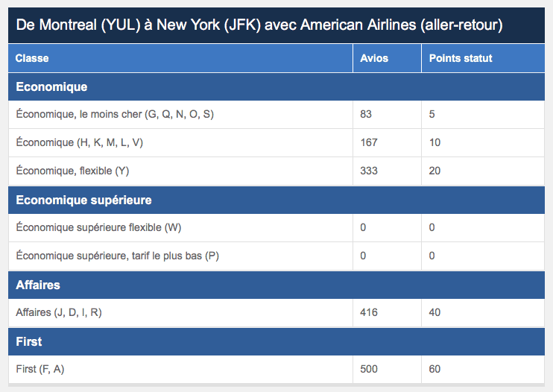Click Économique supérieure flexible (W) row
The width and height of the screenshot is (553, 392).
click(x=98, y=228)
